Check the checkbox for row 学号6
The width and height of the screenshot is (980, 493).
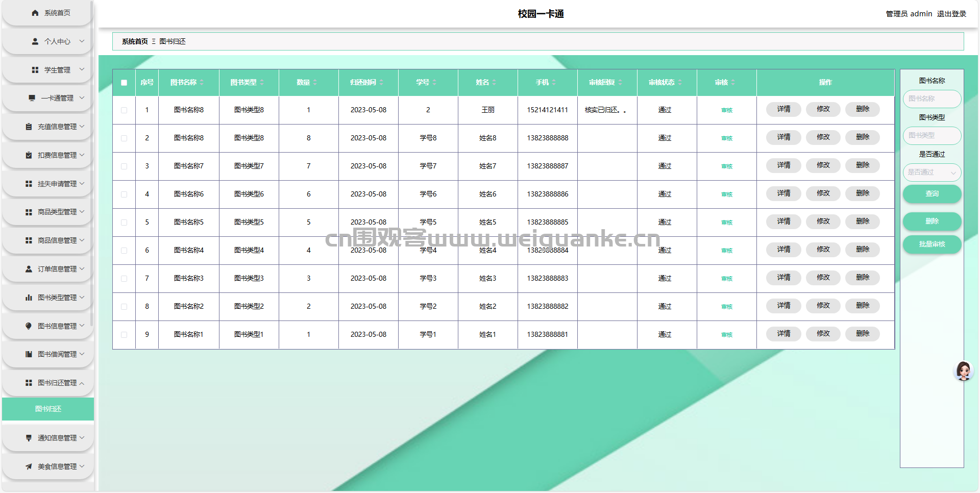[x=124, y=194]
